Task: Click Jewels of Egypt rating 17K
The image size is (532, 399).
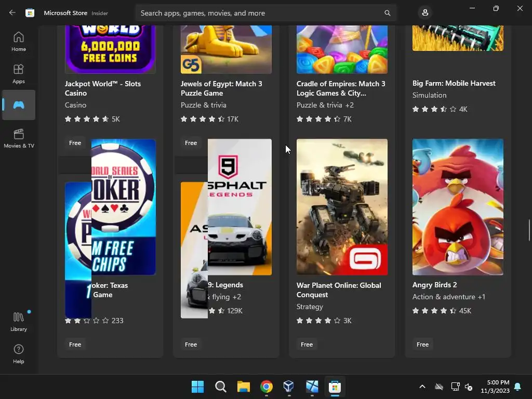Action: pos(209,119)
